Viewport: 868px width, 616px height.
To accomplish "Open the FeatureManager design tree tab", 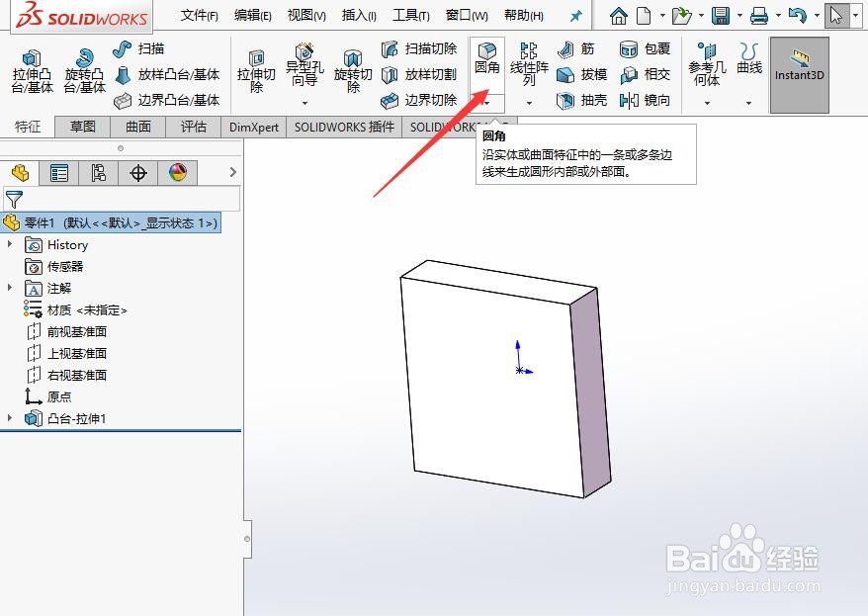I will click(20, 173).
